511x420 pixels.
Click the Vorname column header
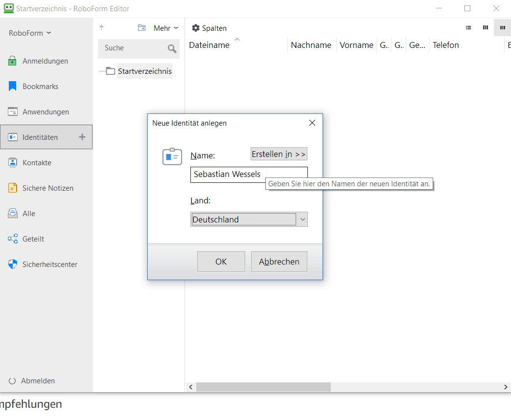pyautogui.click(x=356, y=45)
